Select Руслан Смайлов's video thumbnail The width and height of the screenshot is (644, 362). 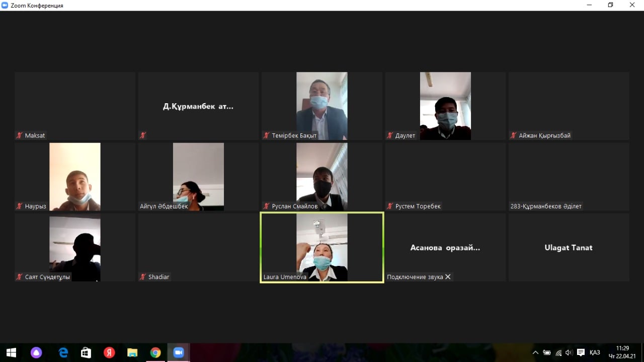click(x=322, y=177)
